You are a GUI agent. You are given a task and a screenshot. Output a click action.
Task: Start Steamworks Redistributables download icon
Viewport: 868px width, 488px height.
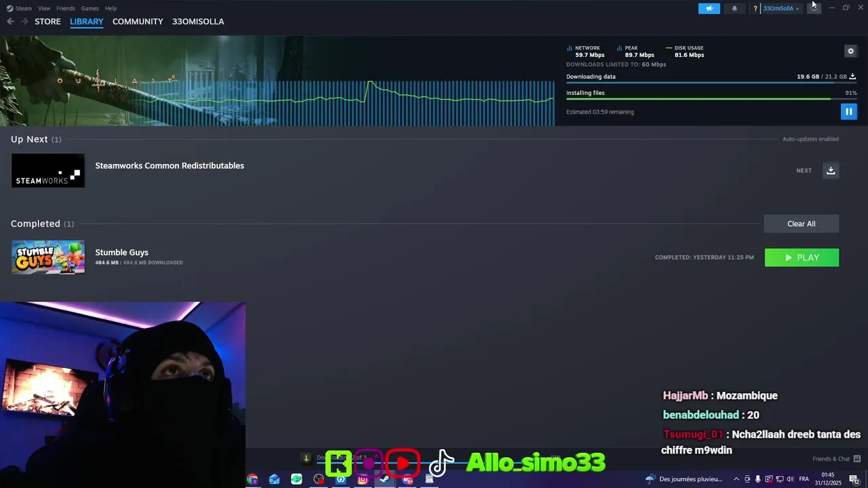[x=831, y=170]
